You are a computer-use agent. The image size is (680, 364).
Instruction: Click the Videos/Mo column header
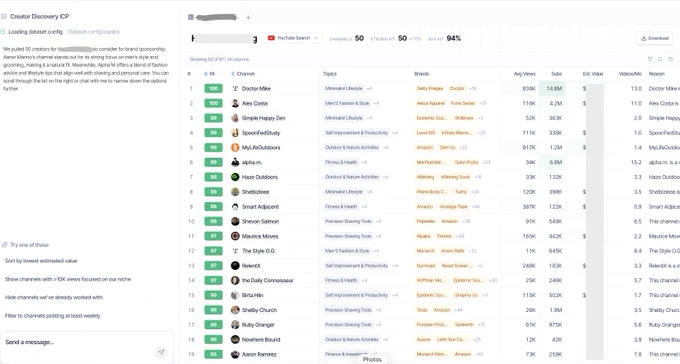630,74
